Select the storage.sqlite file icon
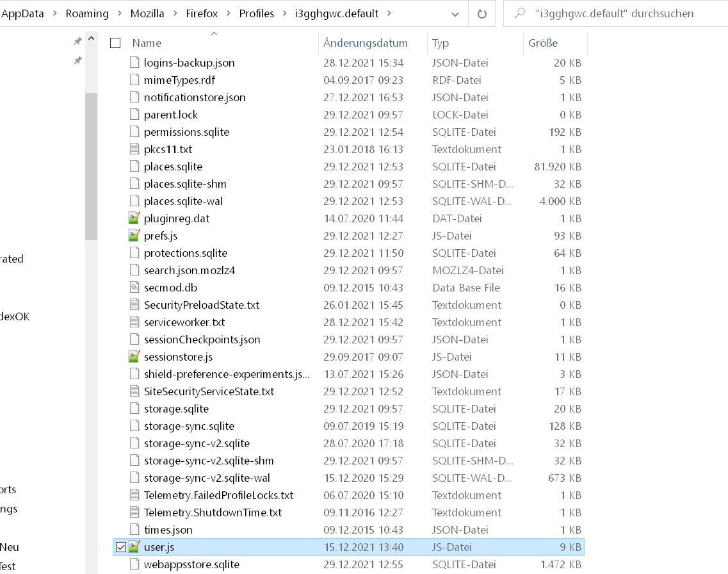 [134, 409]
